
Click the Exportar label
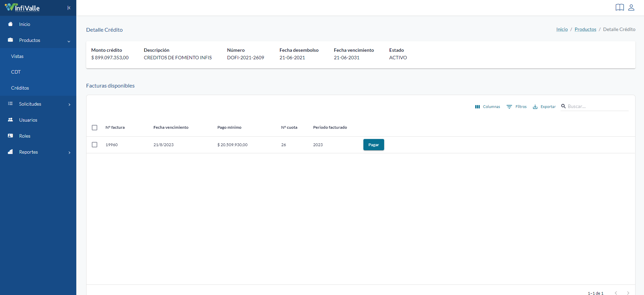pos(548,107)
